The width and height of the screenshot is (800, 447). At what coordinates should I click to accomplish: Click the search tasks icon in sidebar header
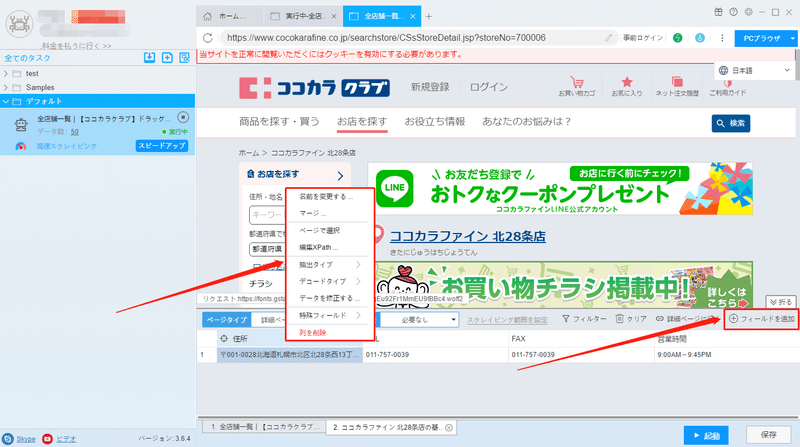[184, 58]
